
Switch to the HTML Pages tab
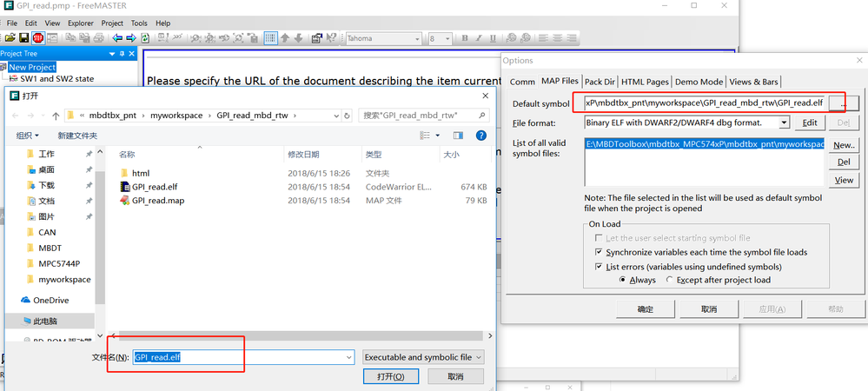point(645,82)
